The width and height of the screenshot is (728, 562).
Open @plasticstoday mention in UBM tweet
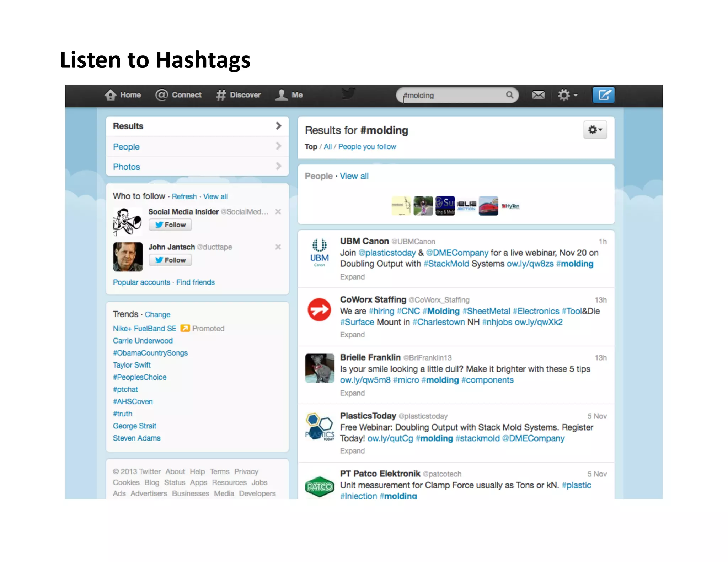387,253
